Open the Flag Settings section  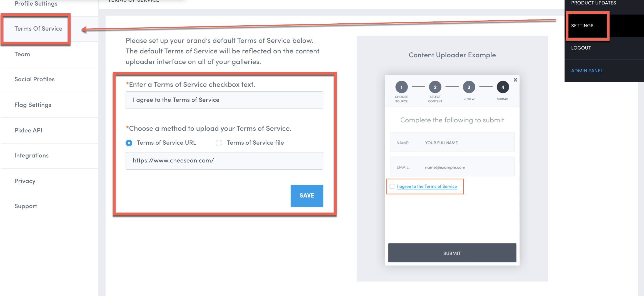coord(33,105)
